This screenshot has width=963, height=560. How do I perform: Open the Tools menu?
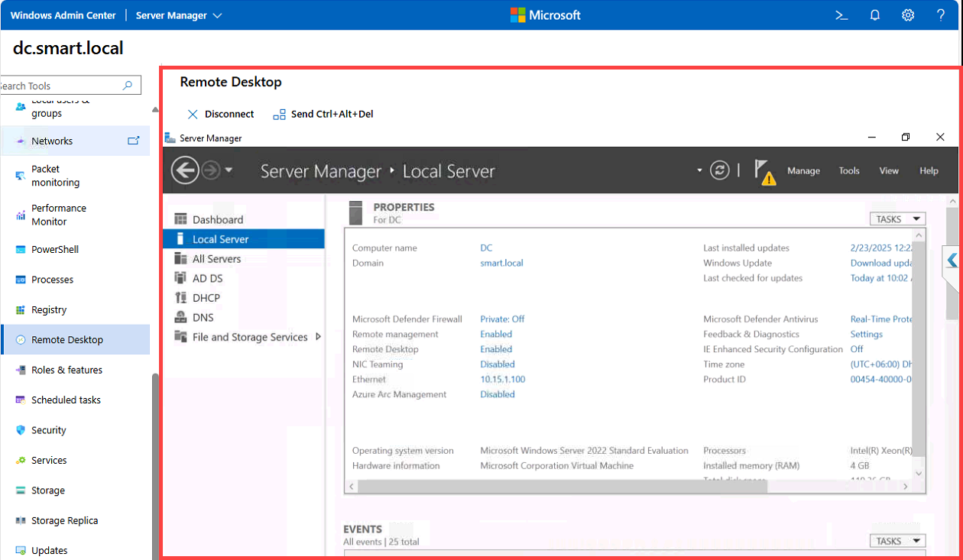pyautogui.click(x=849, y=171)
